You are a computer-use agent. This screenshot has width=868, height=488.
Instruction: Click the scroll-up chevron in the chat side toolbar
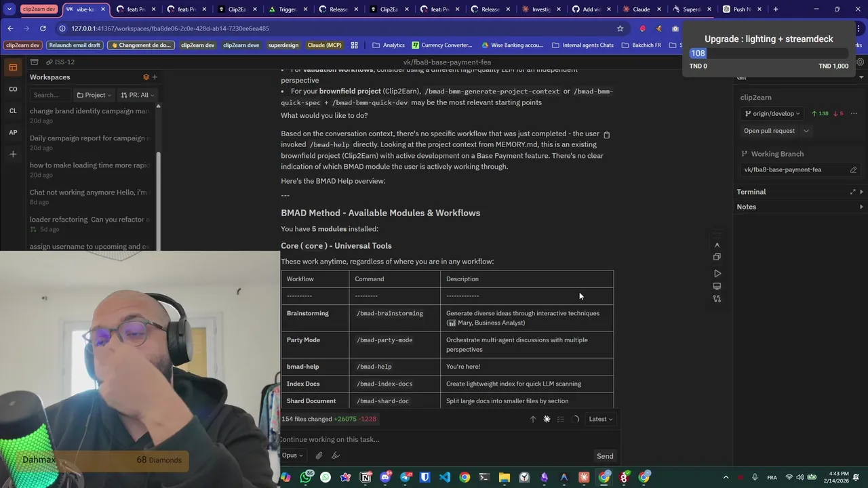point(717,245)
